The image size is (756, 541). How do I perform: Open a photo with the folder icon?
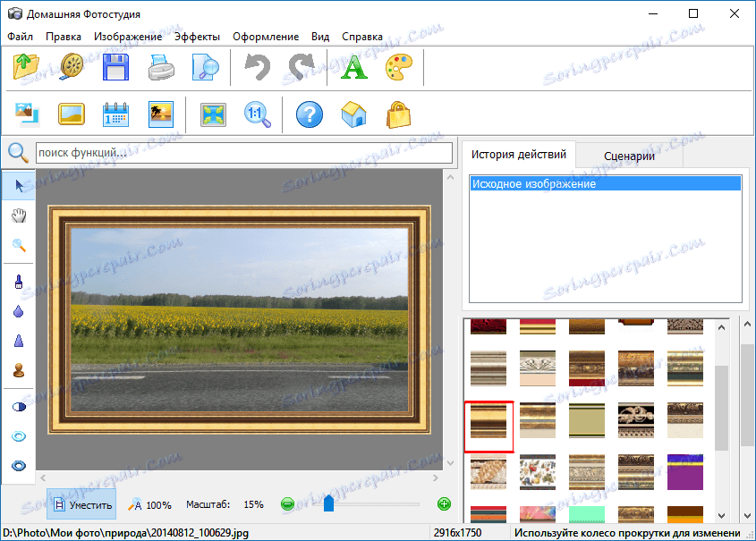(24, 66)
